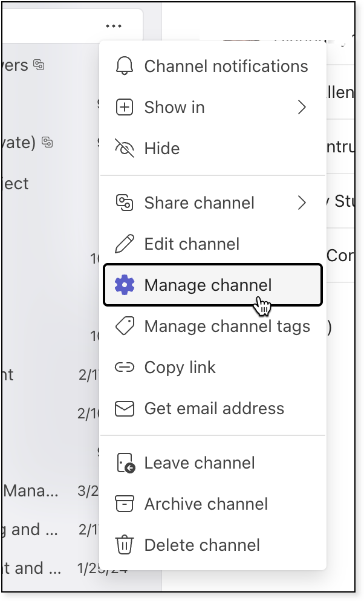Viewport: 364px width, 601px height.
Task: Open the three-dot more options button
Action: 113,26
